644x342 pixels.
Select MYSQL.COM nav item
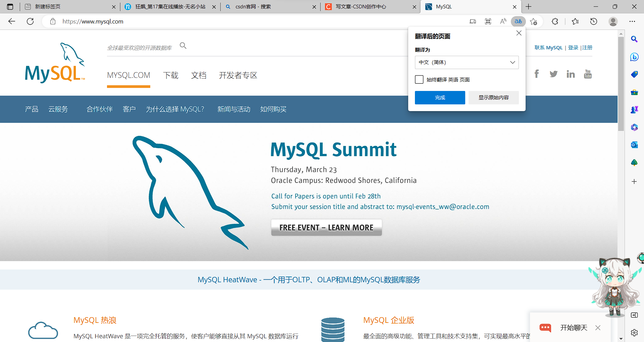[128, 75]
